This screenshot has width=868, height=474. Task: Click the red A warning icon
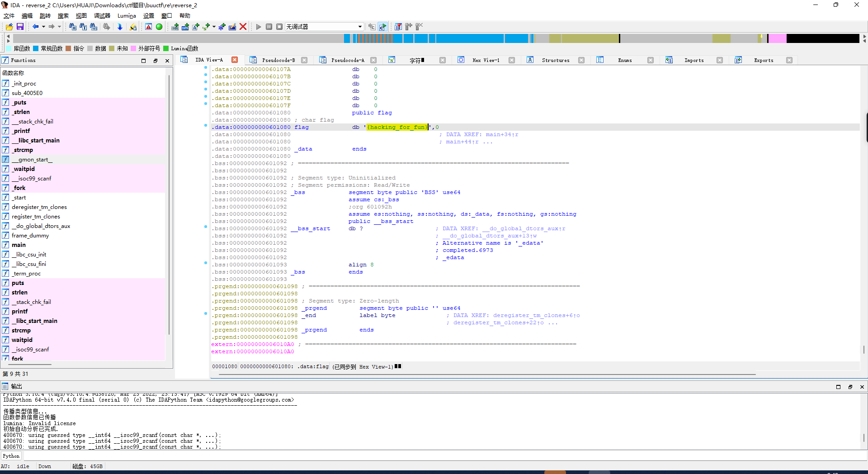click(x=148, y=27)
